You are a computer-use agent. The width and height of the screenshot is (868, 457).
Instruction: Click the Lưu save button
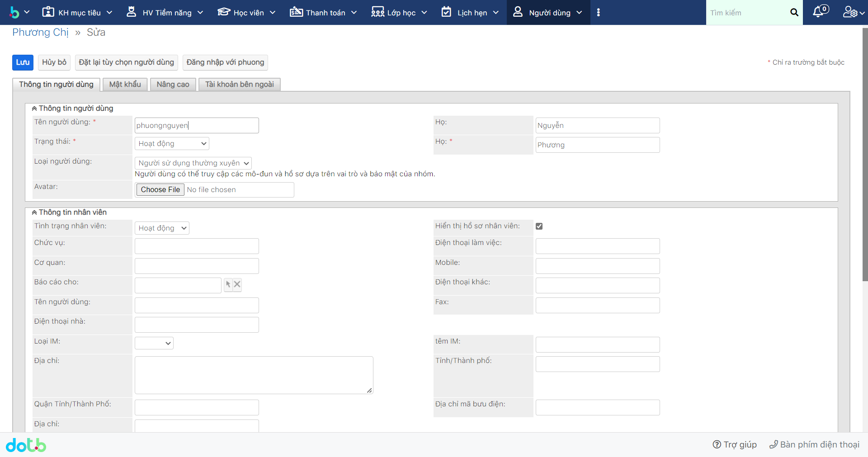click(23, 62)
